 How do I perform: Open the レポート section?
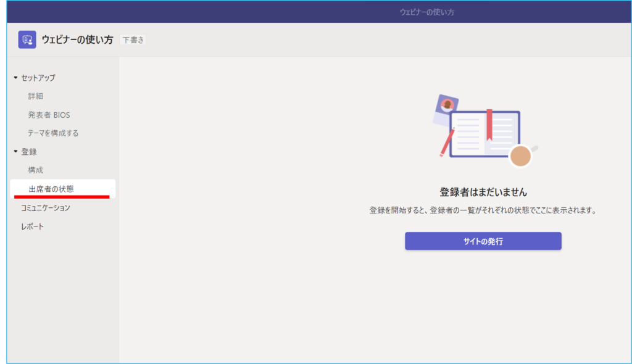point(32,226)
